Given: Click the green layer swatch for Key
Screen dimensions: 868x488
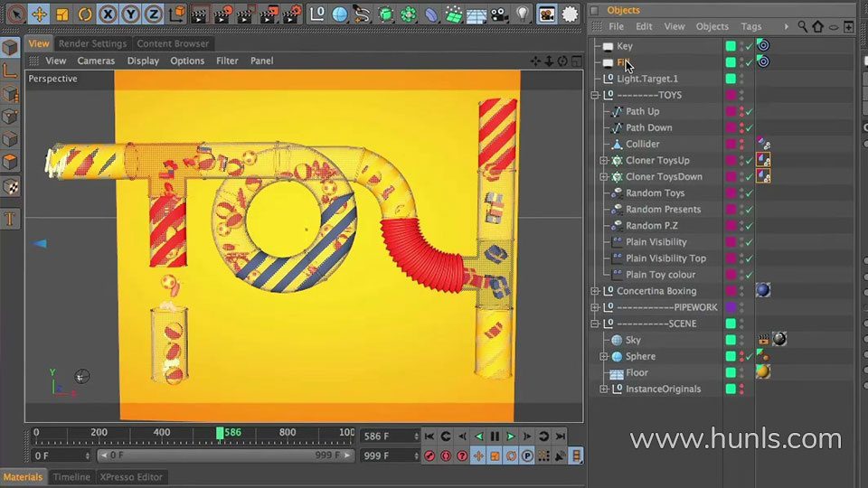Looking at the screenshot, I should click(x=731, y=46).
